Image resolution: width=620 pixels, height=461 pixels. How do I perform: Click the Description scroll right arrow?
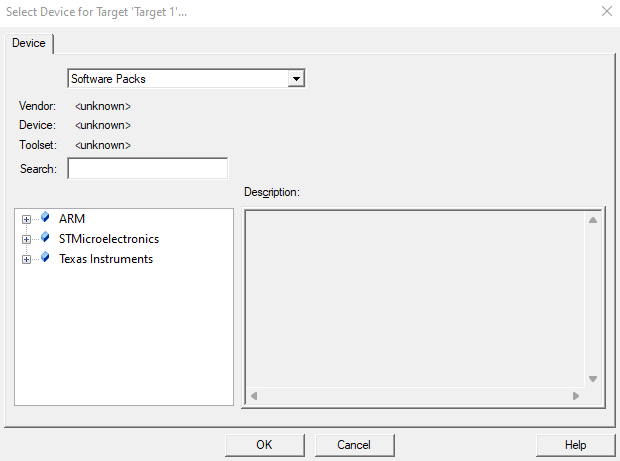[575, 396]
